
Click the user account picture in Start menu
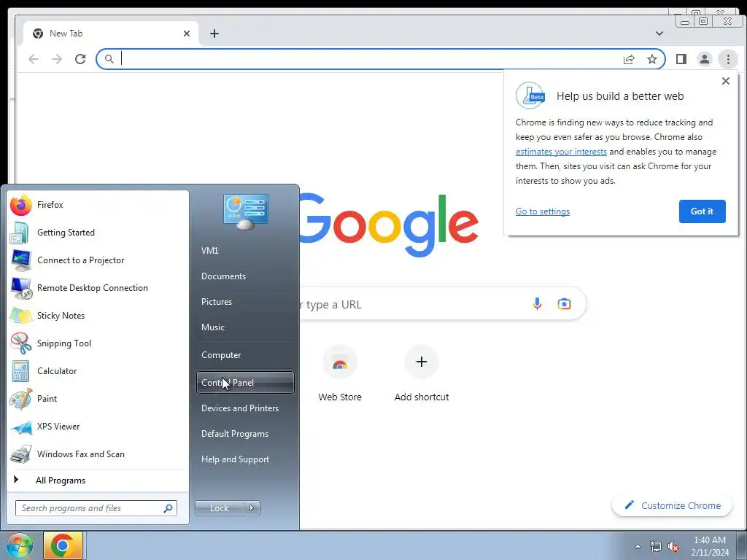tap(246, 211)
